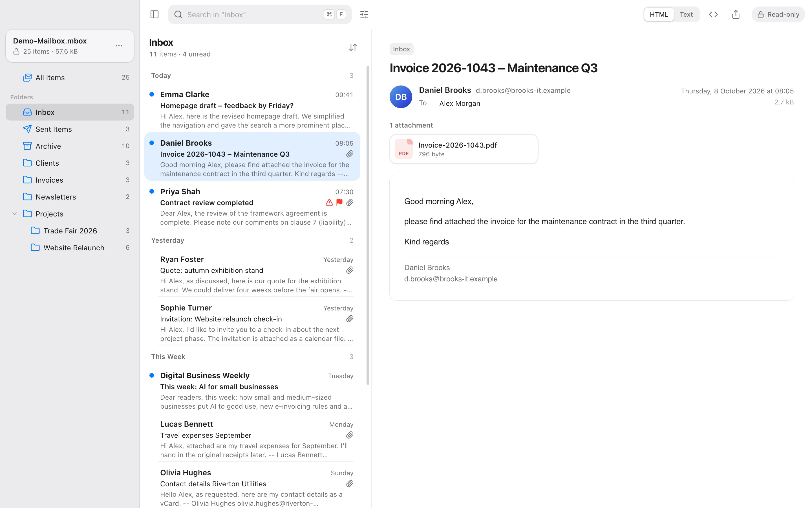Screen dimensions: 812x508
Task: Open the Trade Fair 2026 subfolder
Action: click(70, 231)
